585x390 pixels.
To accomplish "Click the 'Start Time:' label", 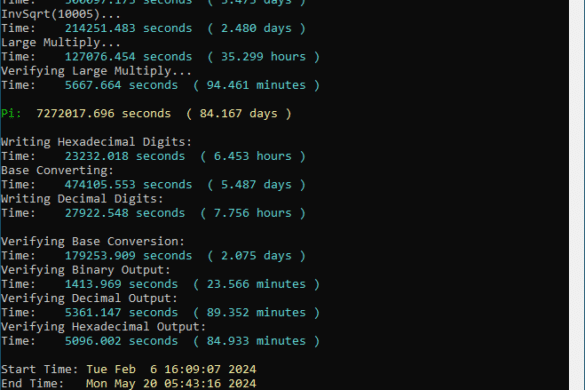I will click(40, 369).
